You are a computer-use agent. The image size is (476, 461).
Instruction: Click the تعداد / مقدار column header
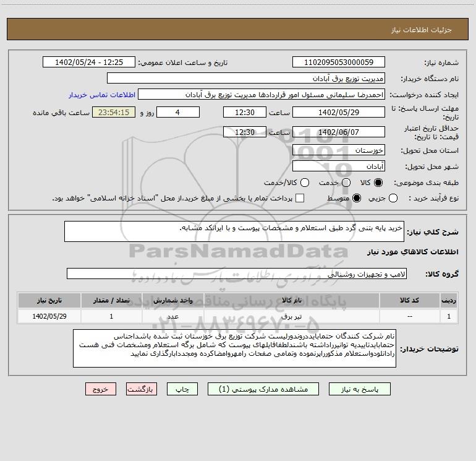[111, 300]
